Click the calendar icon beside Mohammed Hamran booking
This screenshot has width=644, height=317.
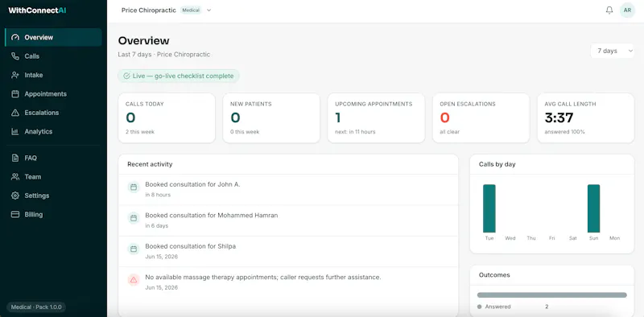coord(134,218)
